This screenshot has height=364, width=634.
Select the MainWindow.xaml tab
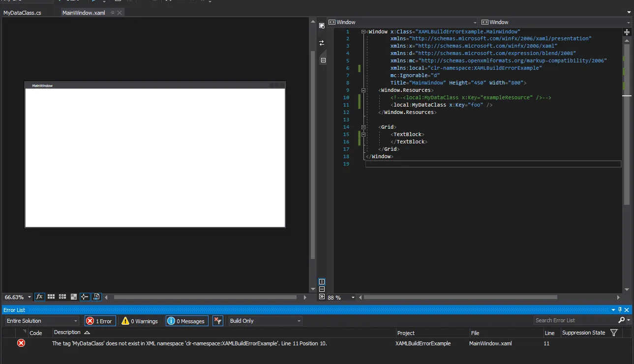84,13
